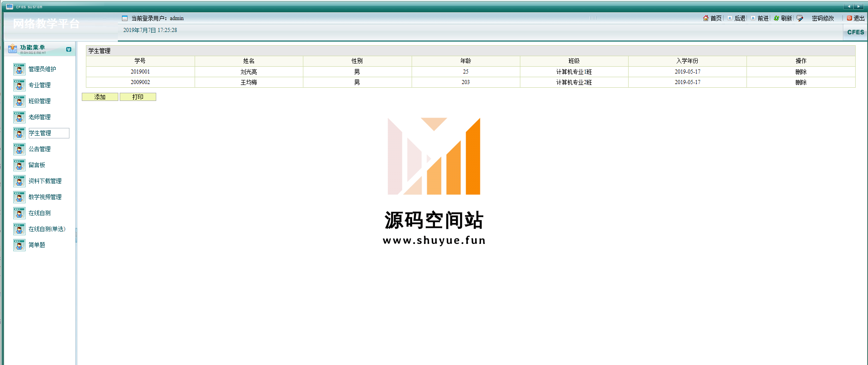Click the 退出 logout link
This screenshot has height=365, width=868.
pos(859,18)
